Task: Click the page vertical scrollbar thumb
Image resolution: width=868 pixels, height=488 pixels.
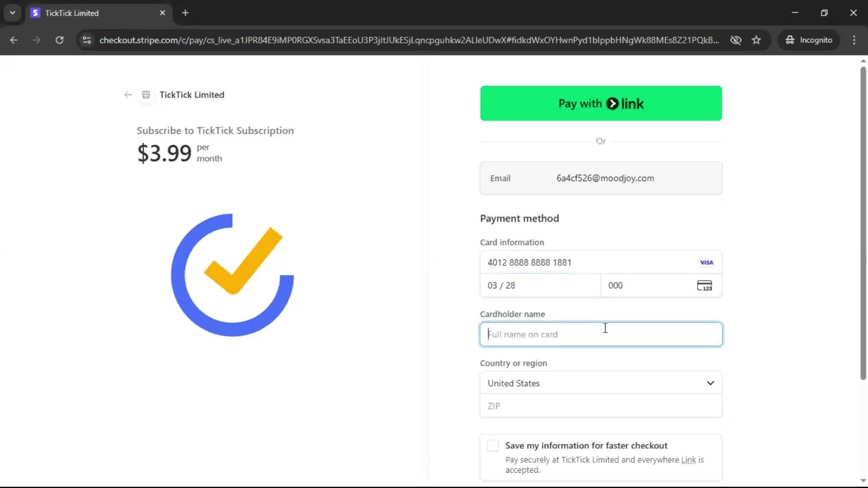Action: [863, 221]
